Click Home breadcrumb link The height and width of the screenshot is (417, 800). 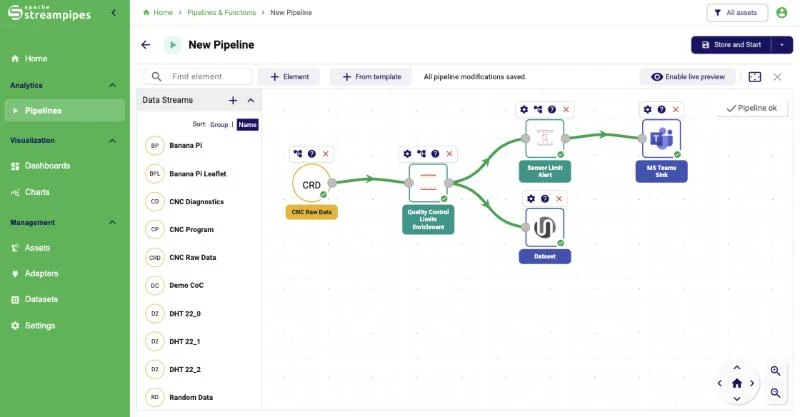[158, 12]
